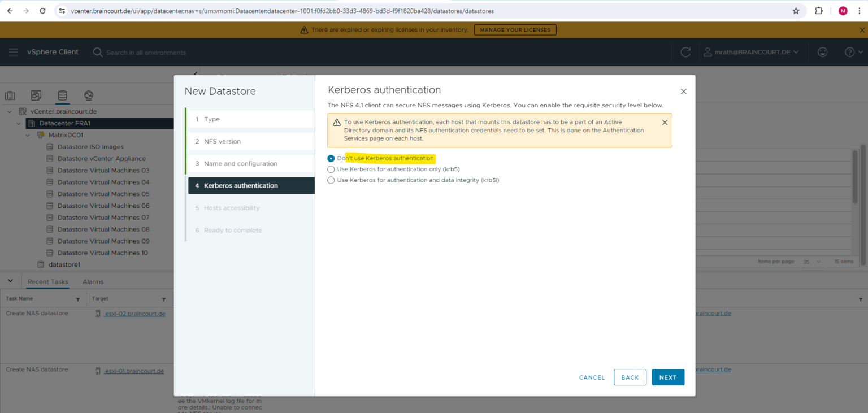View site information in address bar
The width and height of the screenshot is (868, 413).
tap(62, 11)
